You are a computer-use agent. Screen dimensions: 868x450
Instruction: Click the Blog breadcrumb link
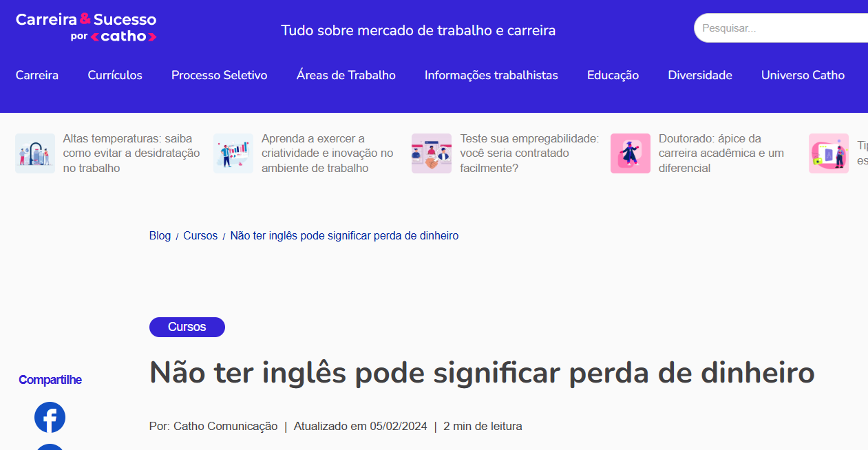point(160,235)
